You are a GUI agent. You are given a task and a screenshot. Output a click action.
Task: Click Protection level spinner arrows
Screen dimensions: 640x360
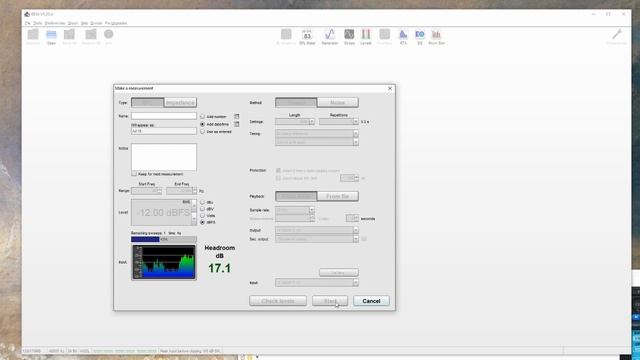(x=356, y=178)
